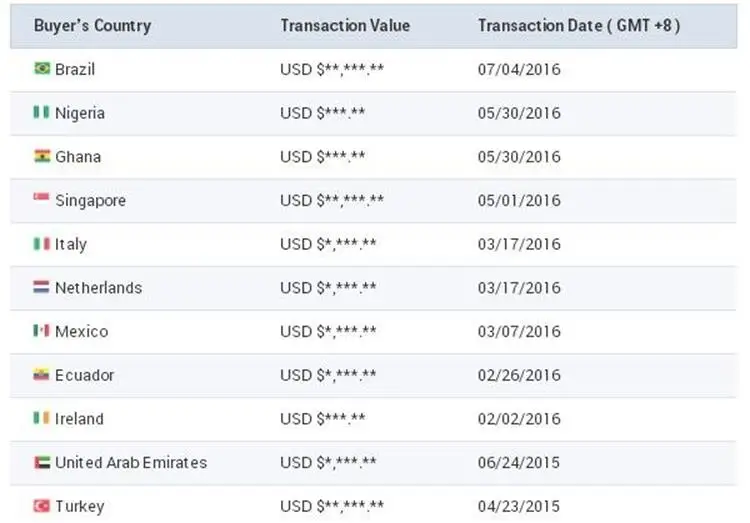Select the Brazil country name
This screenshot has width=750, height=523.
(x=75, y=70)
